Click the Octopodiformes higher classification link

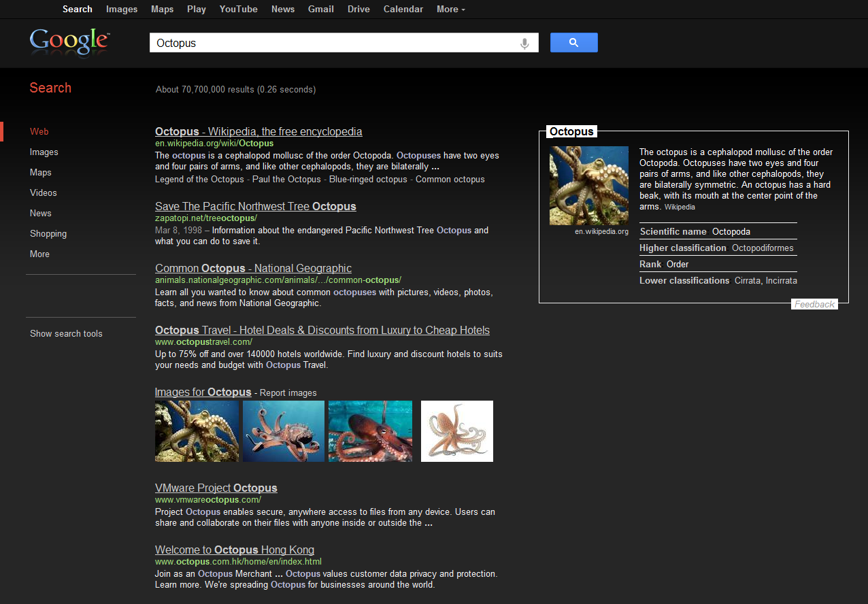pos(763,248)
